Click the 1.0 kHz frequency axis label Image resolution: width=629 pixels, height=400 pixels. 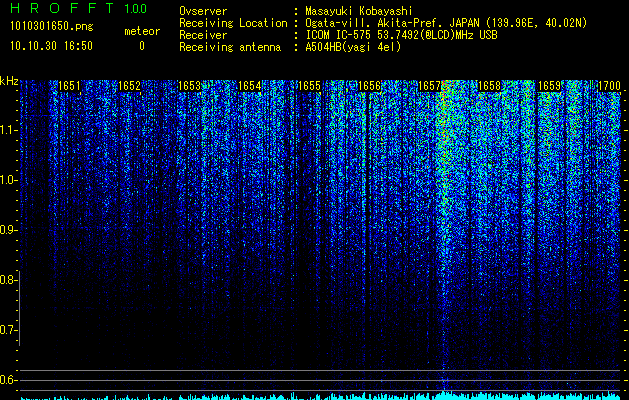pos(8,180)
